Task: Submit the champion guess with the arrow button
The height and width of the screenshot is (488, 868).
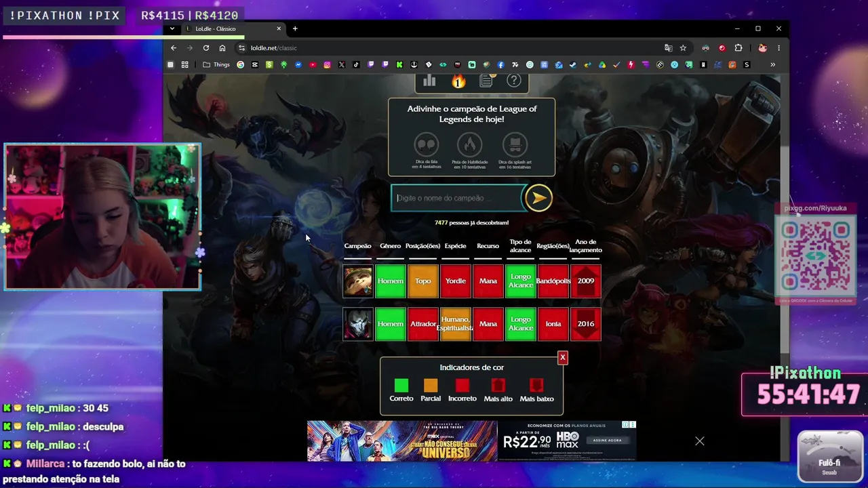Action: point(538,198)
